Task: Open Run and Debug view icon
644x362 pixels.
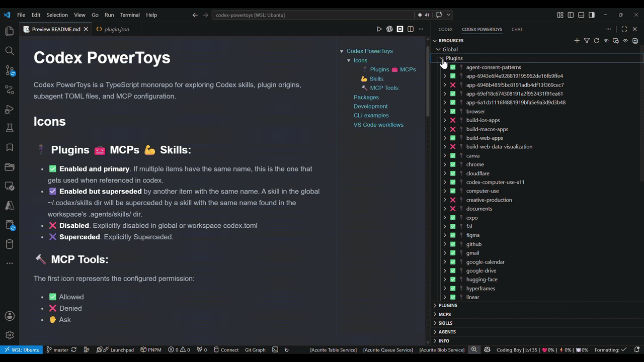Action: coord(9,110)
